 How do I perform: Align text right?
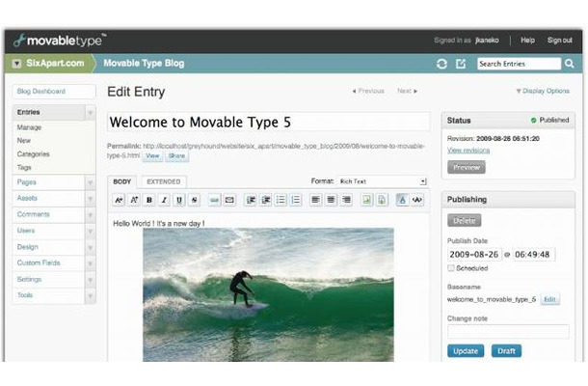pos(346,200)
